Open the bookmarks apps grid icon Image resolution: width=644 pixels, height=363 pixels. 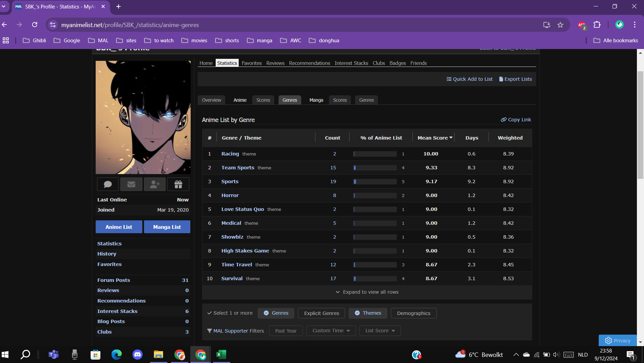6,41
